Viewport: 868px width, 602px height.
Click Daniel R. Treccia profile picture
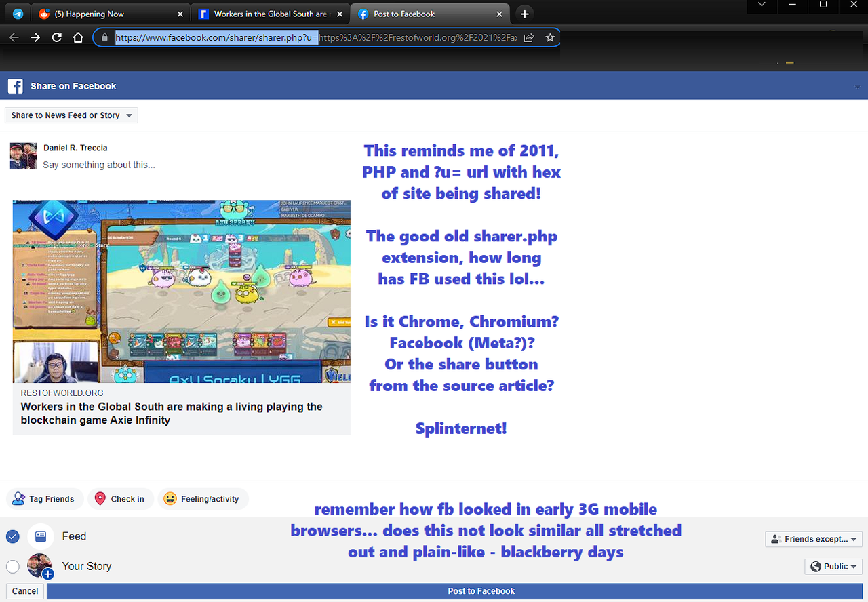click(x=23, y=156)
